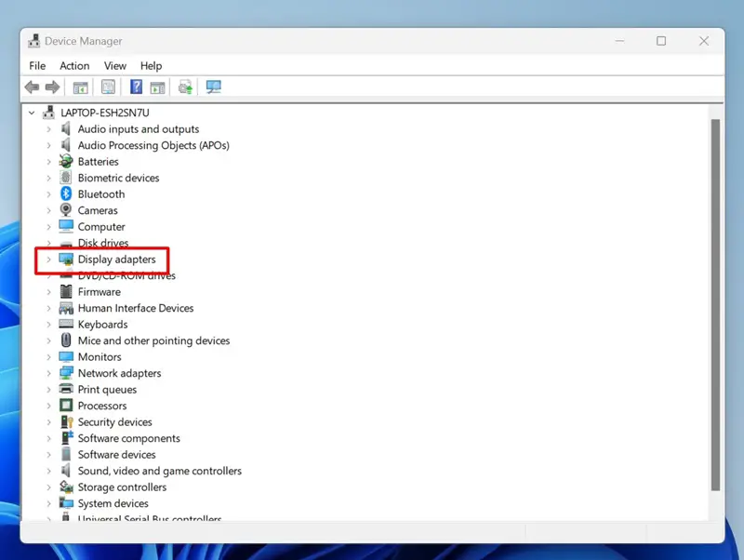744x560 pixels.
Task: Open the Help menu
Action: pyautogui.click(x=151, y=65)
